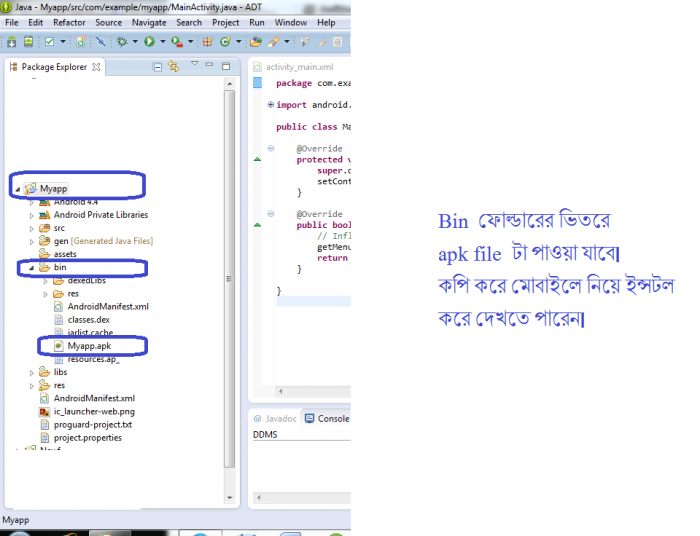700x536 pixels.
Task: Switch to the Javadoc tab
Action: point(275,419)
